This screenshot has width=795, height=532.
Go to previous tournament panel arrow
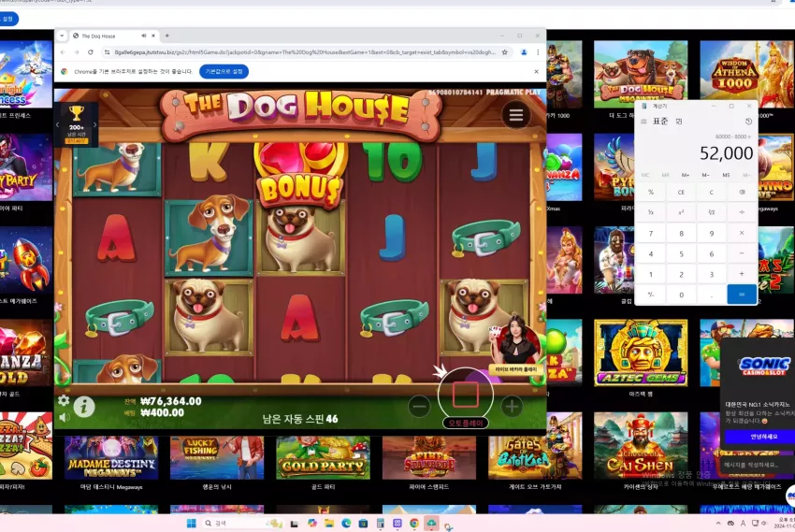[x=57, y=124]
